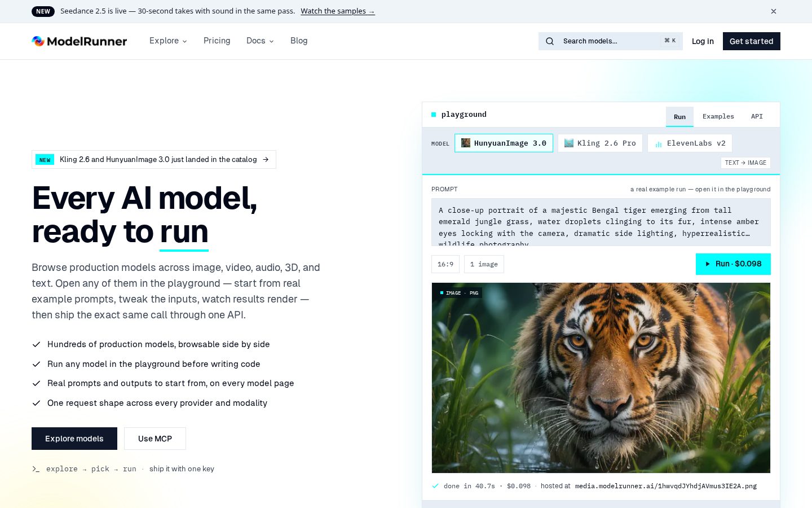This screenshot has height=508, width=812.
Task: Click 'ship it with one key' text
Action: pyautogui.click(x=182, y=469)
